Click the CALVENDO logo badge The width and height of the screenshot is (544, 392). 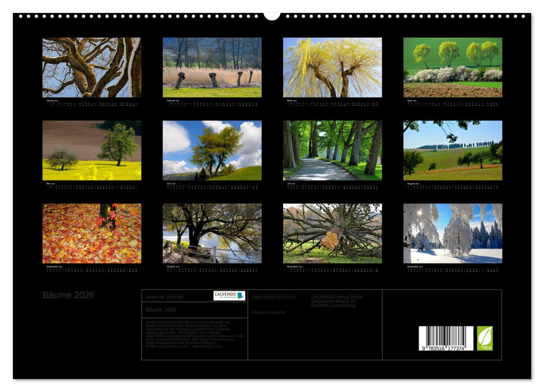pyautogui.click(x=229, y=296)
